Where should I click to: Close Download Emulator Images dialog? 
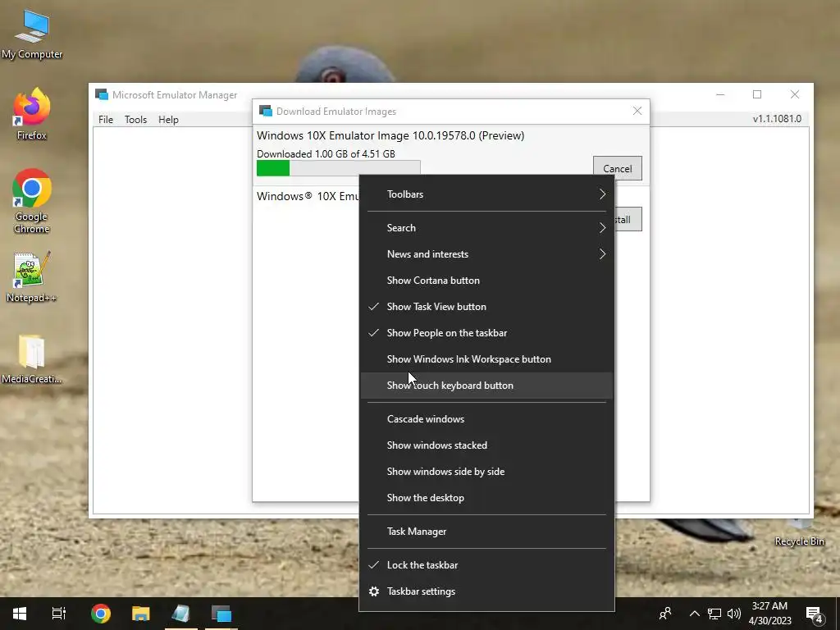click(x=637, y=111)
